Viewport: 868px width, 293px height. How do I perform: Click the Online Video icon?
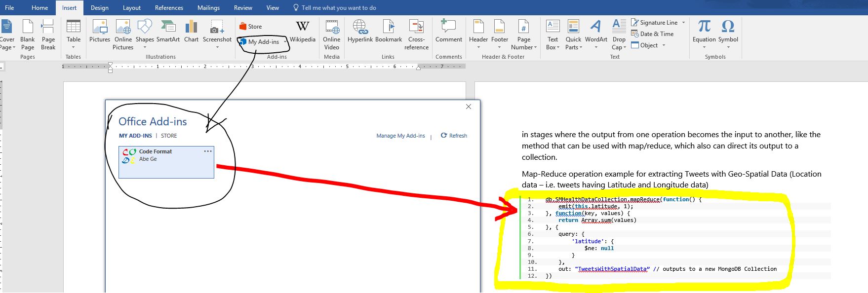click(331, 35)
